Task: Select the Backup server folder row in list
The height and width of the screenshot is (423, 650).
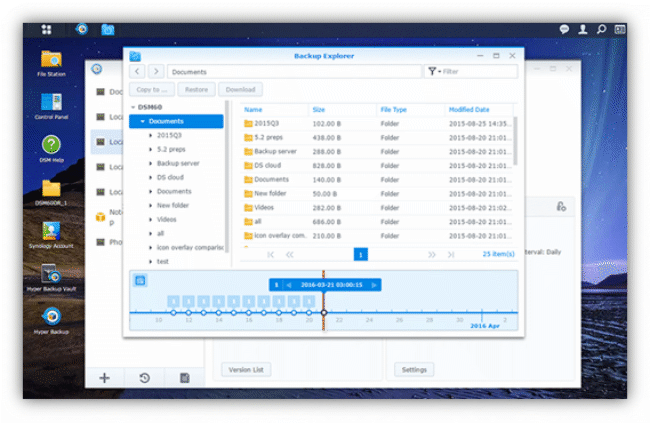Action: [376, 151]
